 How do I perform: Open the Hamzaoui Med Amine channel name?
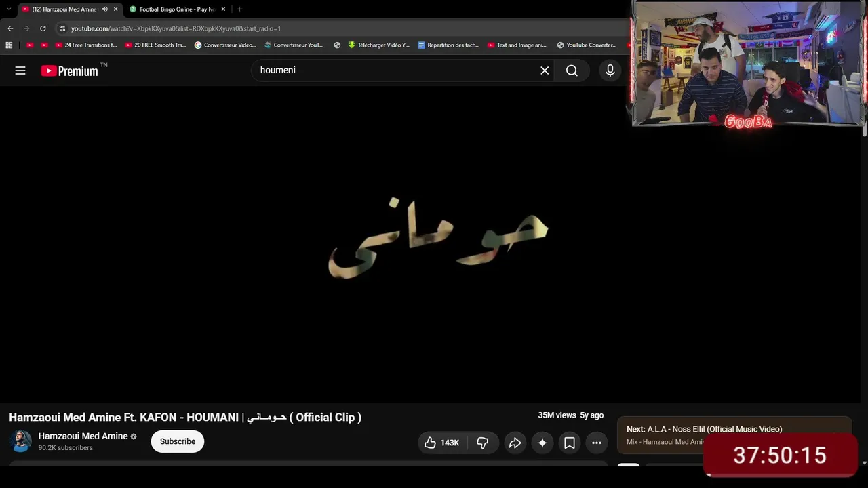coord(83,436)
